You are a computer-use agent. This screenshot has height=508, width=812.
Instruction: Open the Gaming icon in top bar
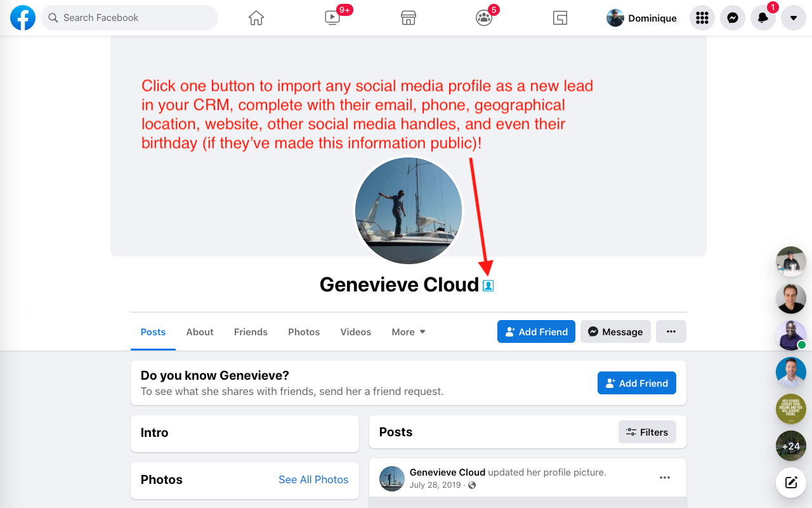click(x=560, y=18)
